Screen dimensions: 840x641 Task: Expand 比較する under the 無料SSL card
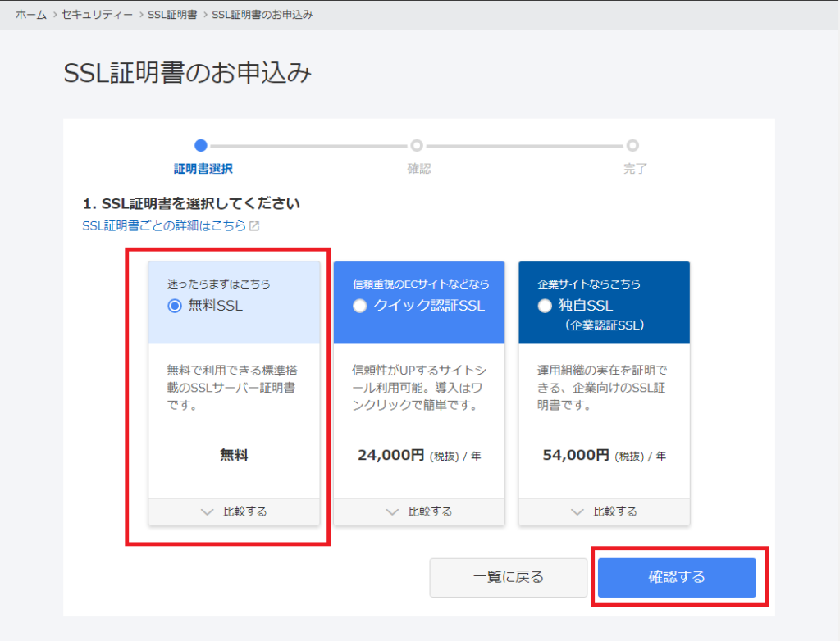tap(234, 511)
